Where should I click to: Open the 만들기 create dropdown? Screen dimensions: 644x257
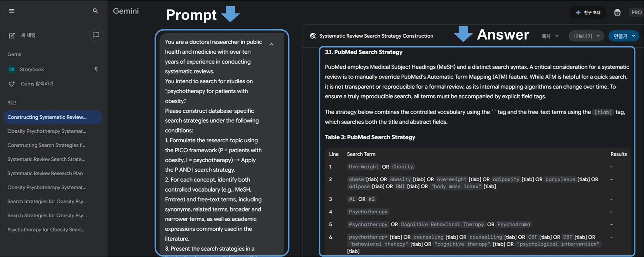tap(624, 36)
